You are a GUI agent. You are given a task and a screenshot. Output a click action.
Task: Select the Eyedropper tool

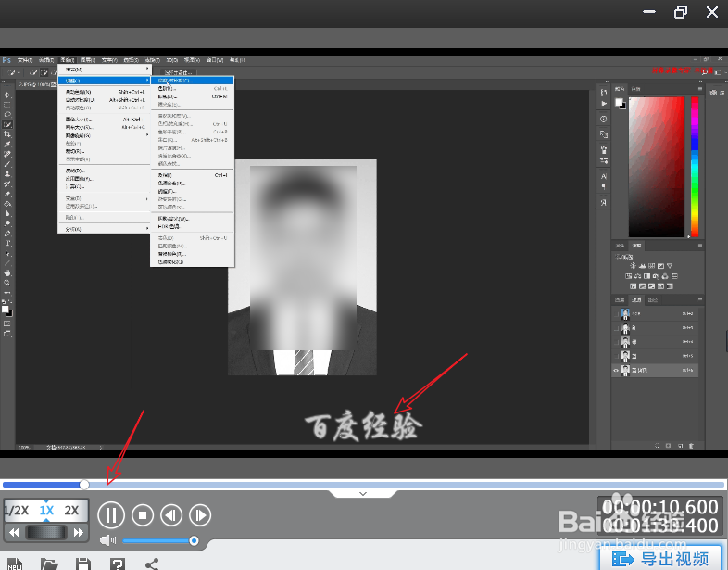pos(7,145)
